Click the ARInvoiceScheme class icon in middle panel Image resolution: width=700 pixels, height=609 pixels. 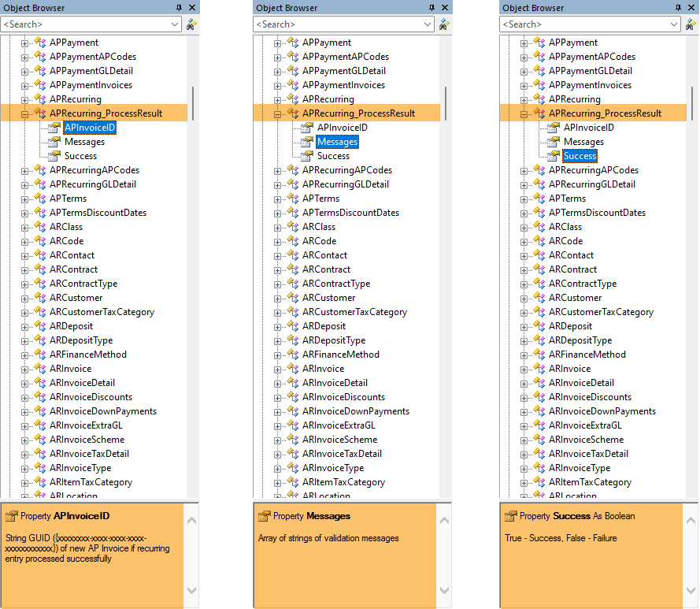[293, 440]
